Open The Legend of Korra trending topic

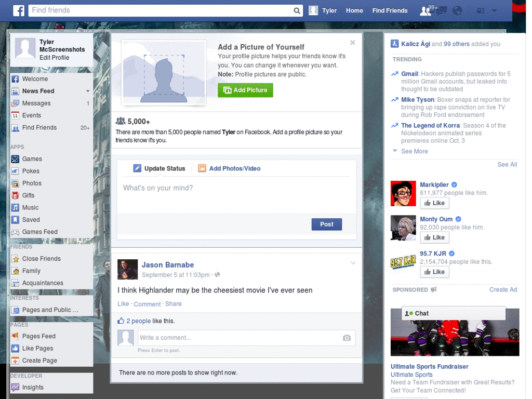430,126
